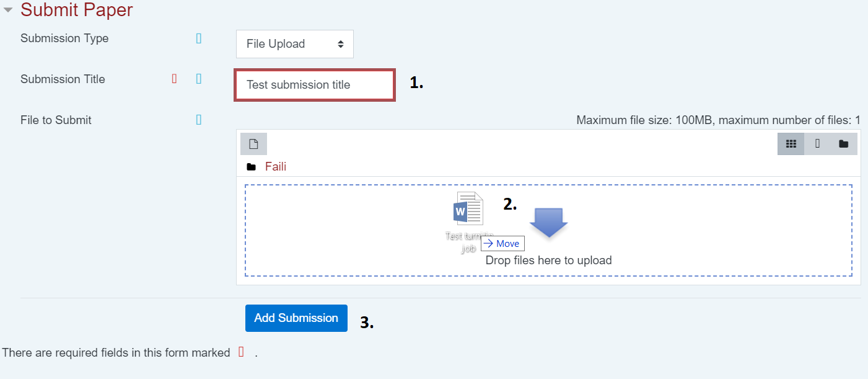The image size is (868, 379).
Task: Switch file manager to grid icon view
Action: point(791,144)
